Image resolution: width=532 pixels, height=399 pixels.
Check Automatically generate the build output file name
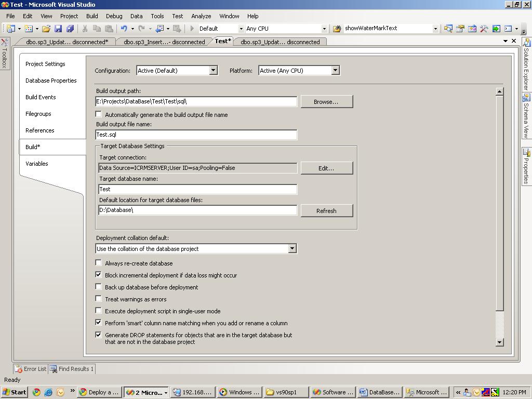[98, 114]
